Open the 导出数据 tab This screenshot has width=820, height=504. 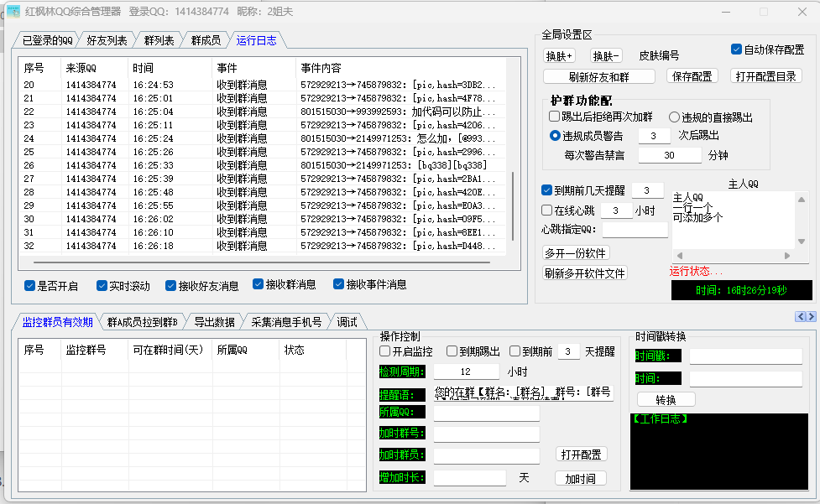[x=214, y=322]
